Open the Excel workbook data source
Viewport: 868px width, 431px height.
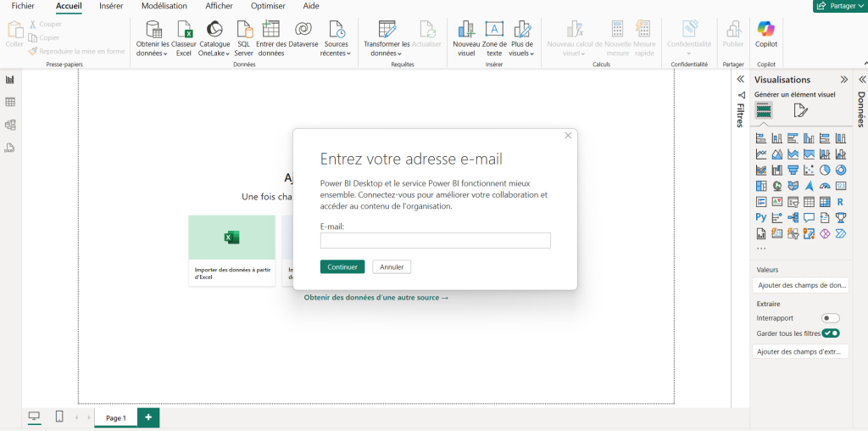[184, 39]
